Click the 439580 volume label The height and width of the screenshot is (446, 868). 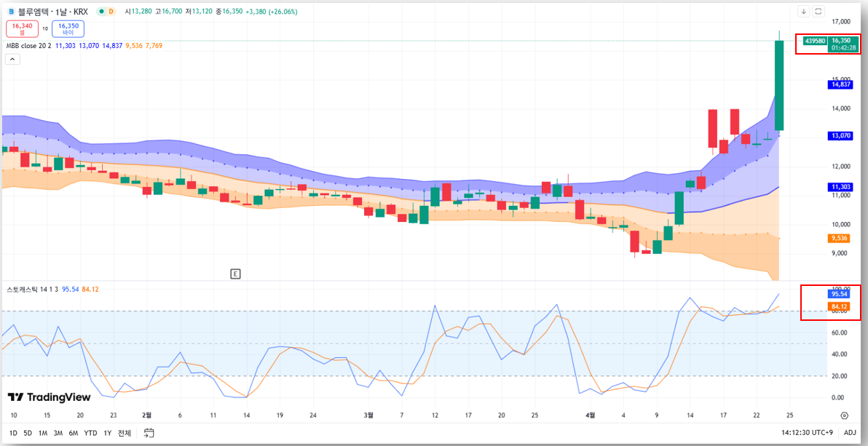point(816,41)
